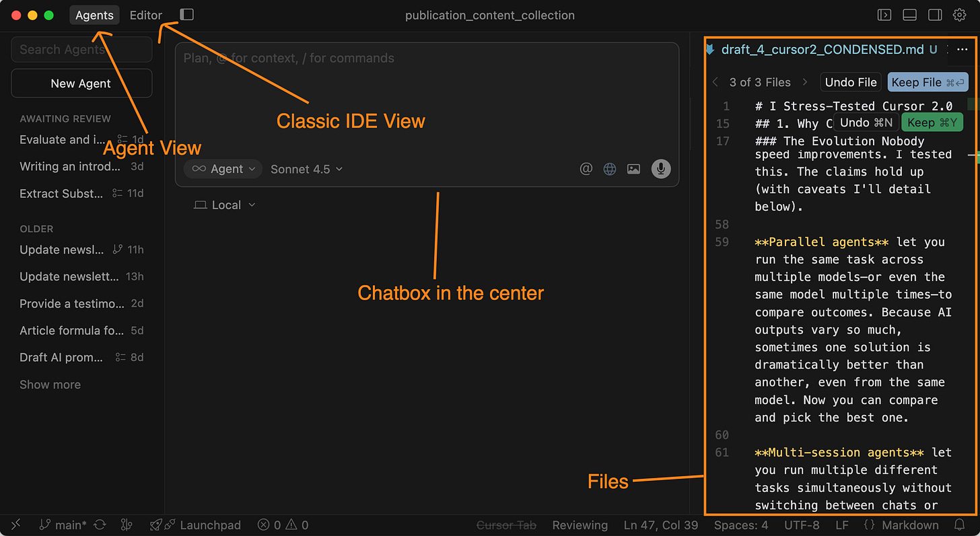The height and width of the screenshot is (536, 980).
Task: Click the LF line ending indicator
Action: [841, 525]
